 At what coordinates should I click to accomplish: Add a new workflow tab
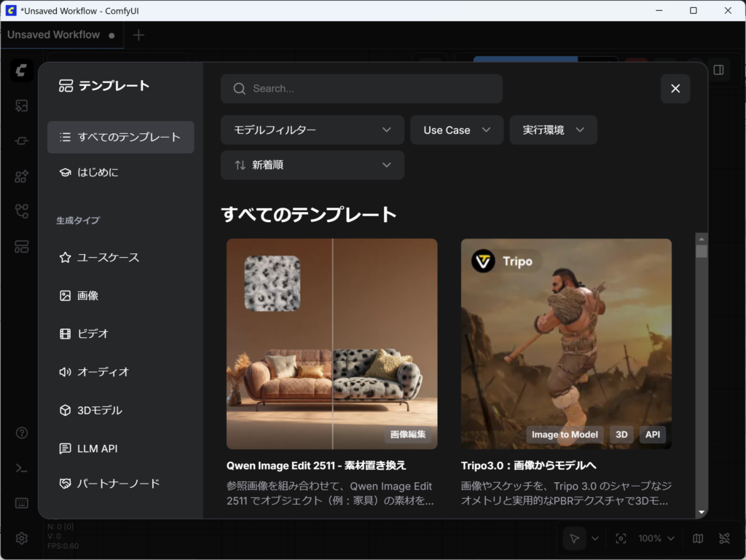click(x=138, y=35)
